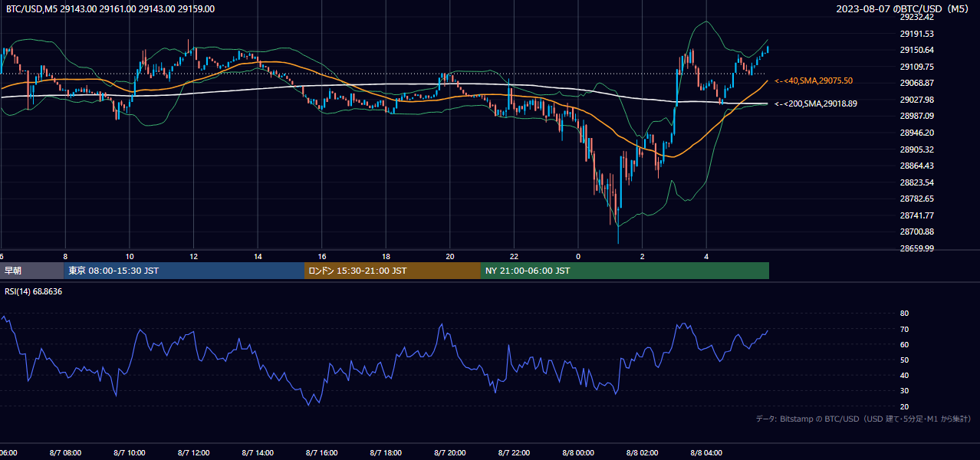The width and height of the screenshot is (980, 460).
Task: Click the 8/8 02:00 time axis label
Action: coord(643,453)
